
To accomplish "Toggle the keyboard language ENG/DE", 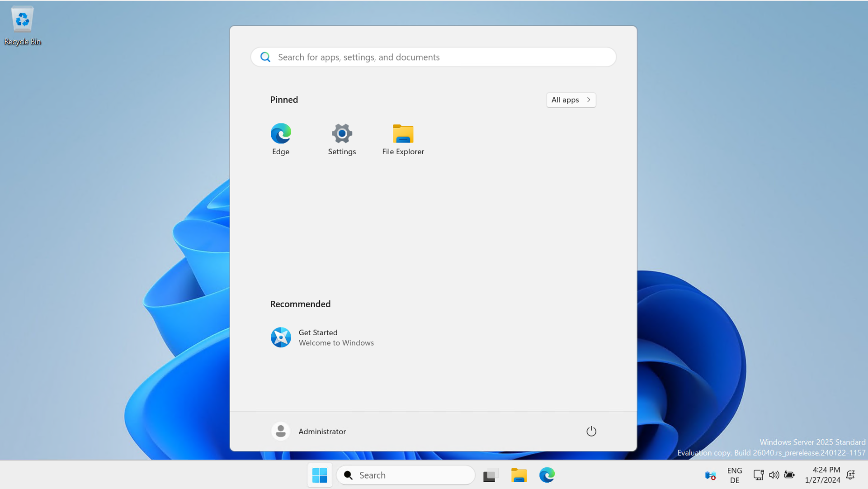I will [x=735, y=475].
